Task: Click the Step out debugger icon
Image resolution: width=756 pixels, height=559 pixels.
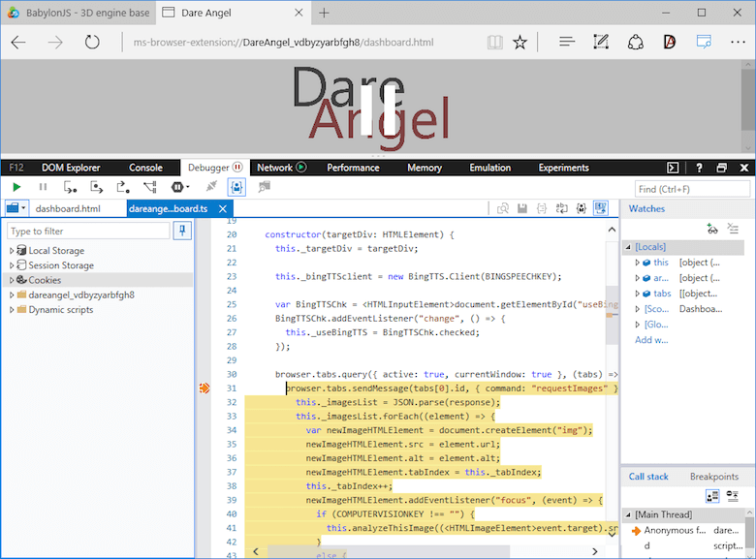Action: point(123,187)
